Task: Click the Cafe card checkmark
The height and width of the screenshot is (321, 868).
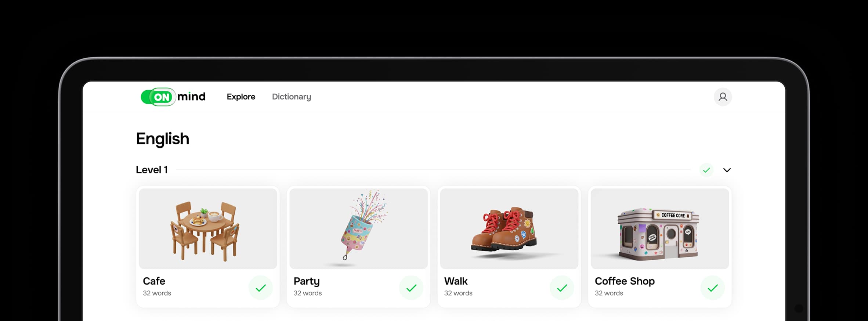Action: click(x=260, y=288)
